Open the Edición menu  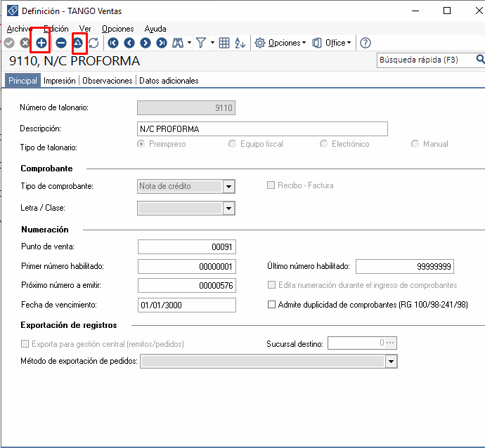coord(56,29)
